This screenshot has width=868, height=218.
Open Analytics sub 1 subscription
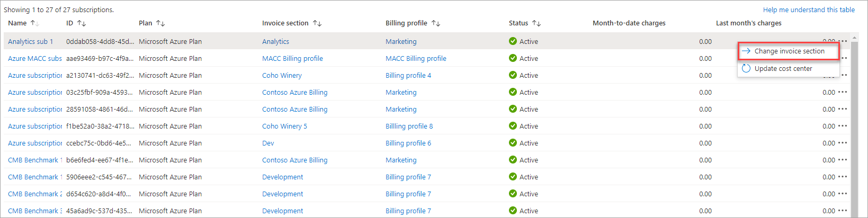pos(30,42)
